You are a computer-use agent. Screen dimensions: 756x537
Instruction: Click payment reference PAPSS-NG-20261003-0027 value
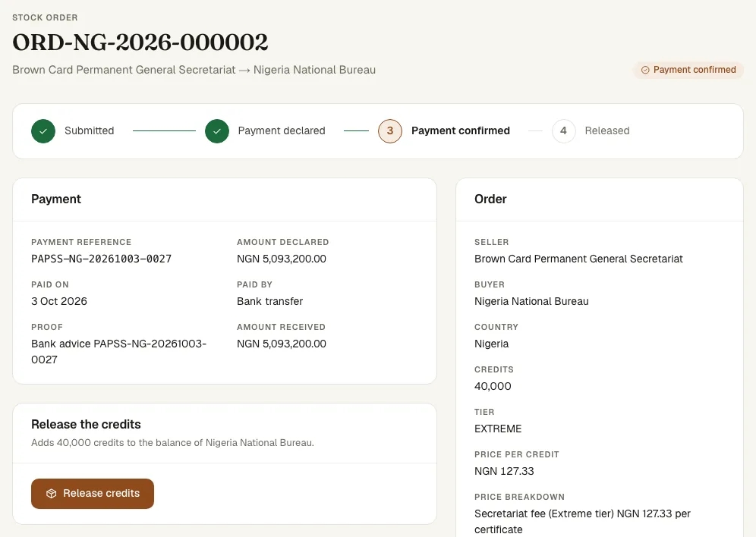click(101, 259)
